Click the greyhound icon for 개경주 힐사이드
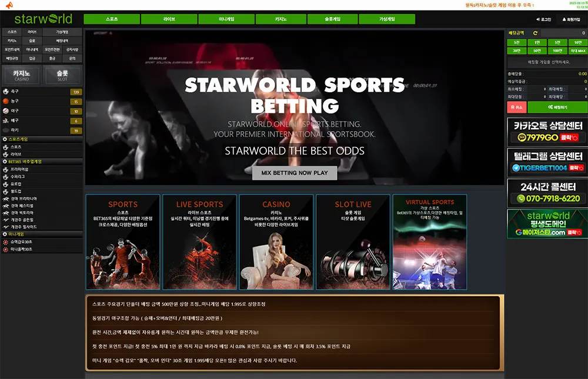The width and height of the screenshot is (588, 379). click(x=6, y=227)
